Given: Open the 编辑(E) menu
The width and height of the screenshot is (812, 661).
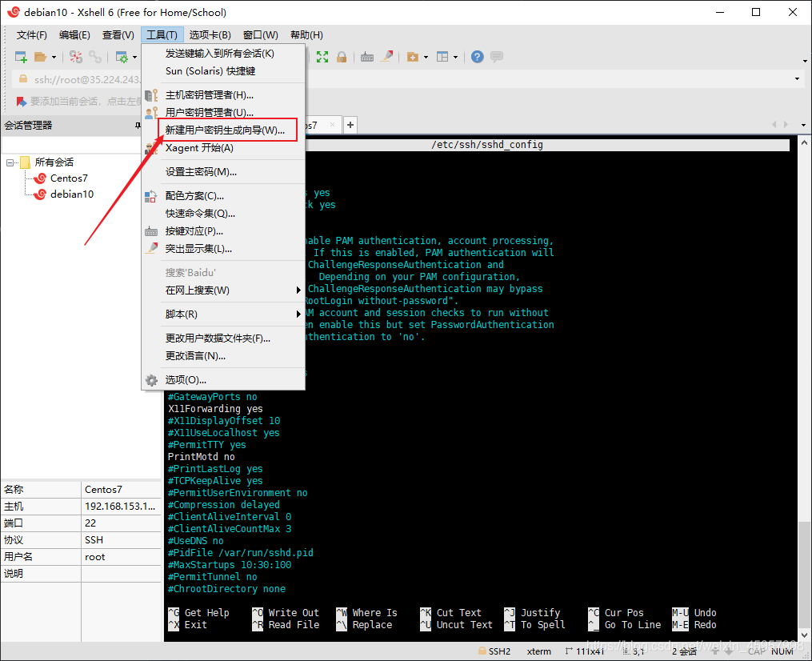Looking at the screenshot, I should pos(74,34).
